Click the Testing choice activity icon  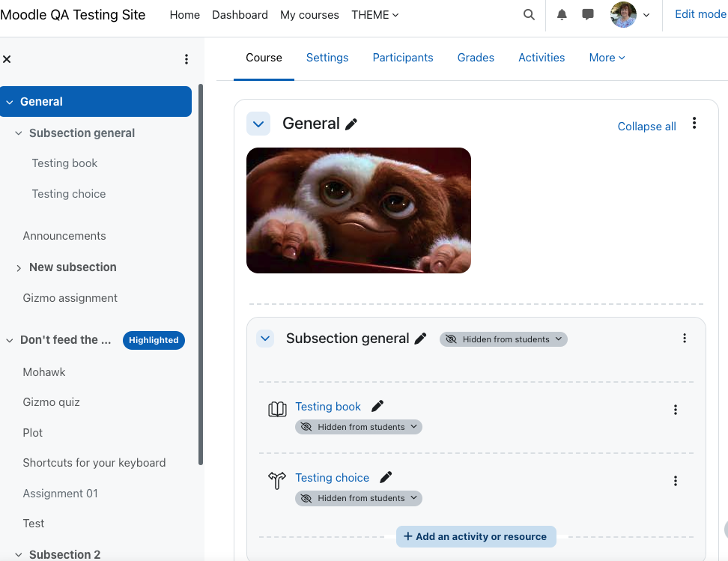pos(277,480)
